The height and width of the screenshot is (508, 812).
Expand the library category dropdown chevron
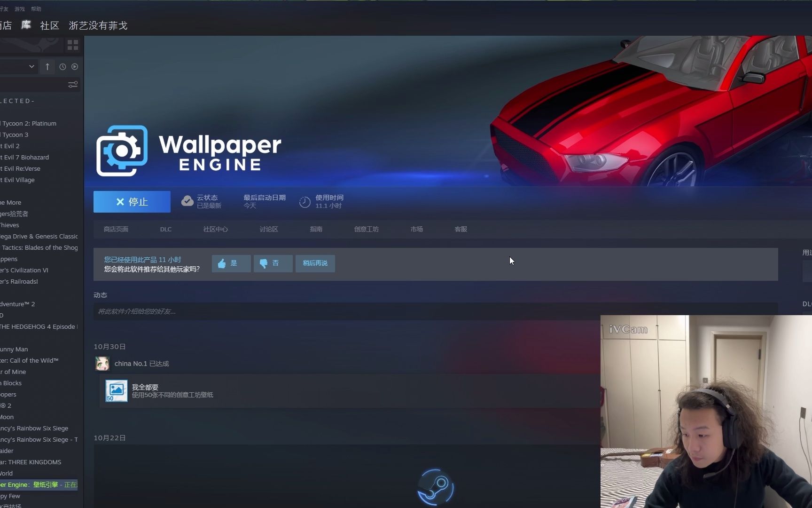(x=31, y=67)
